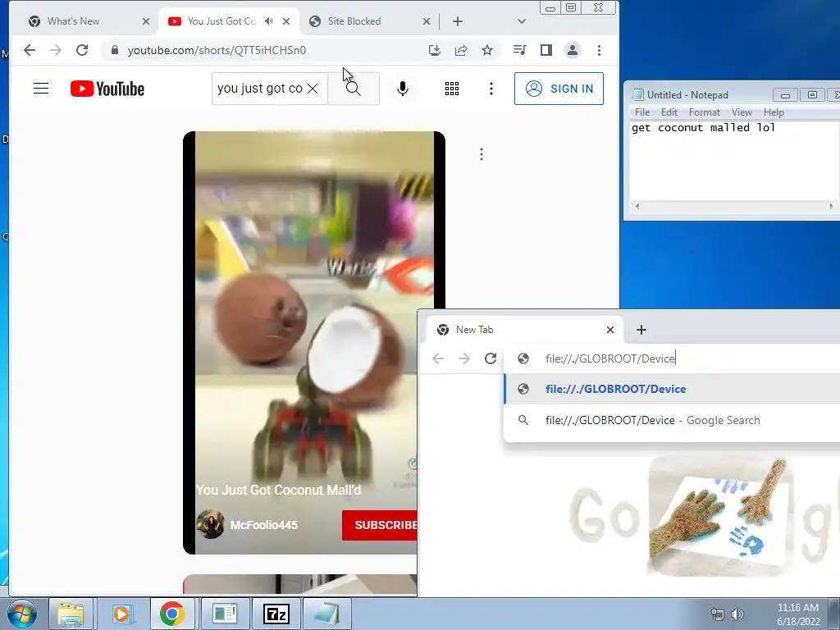Open the YouTube hamburger guide menu
The height and width of the screenshot is (630, 840).
41,89
